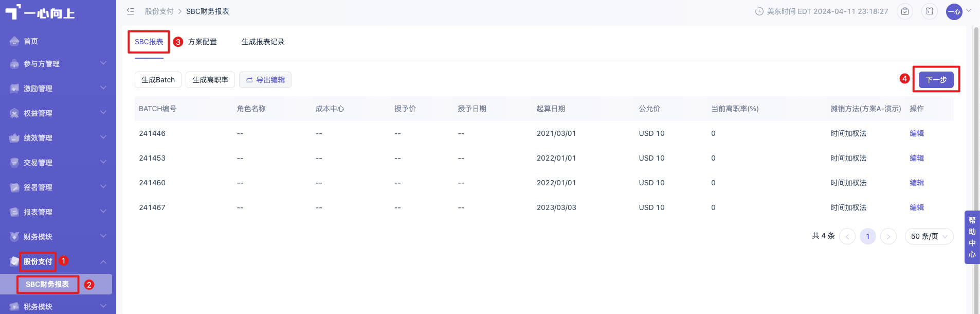Click batch number 241446 cell
Viewport: 980px width, 314px height.
(152, 133)
